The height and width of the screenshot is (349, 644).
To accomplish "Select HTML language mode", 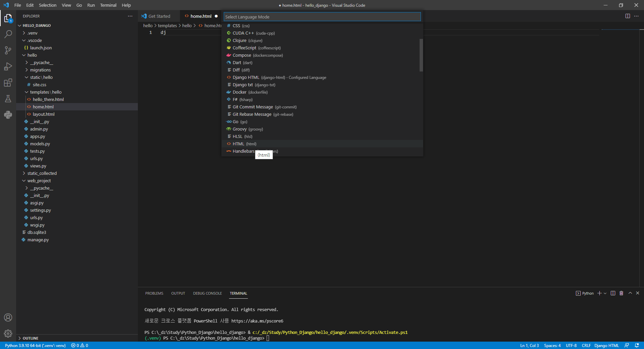I will (322, 144).
